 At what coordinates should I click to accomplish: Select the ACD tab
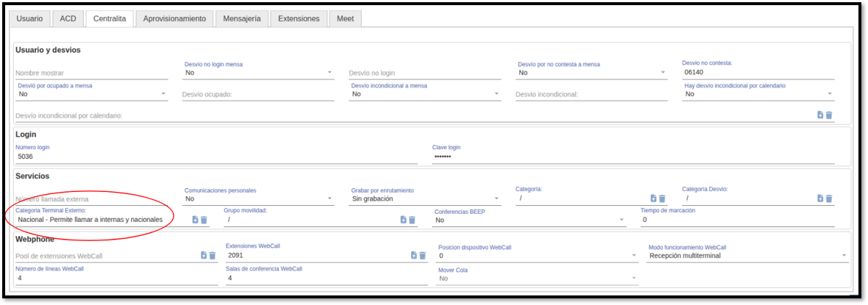tap(68, 18)
